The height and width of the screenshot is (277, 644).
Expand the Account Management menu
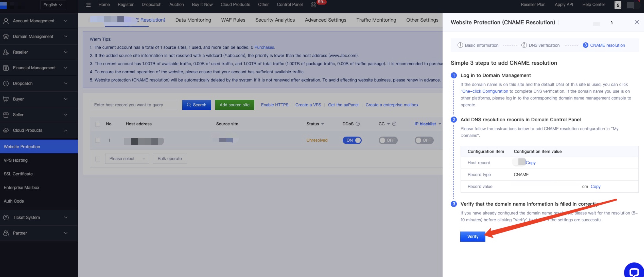(x=66, y=21)
